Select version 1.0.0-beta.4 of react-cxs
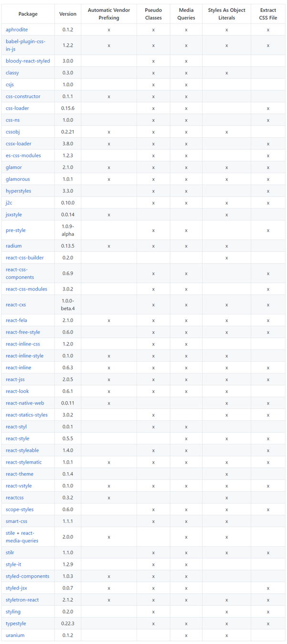287x644 pixels. coord(68,305)
